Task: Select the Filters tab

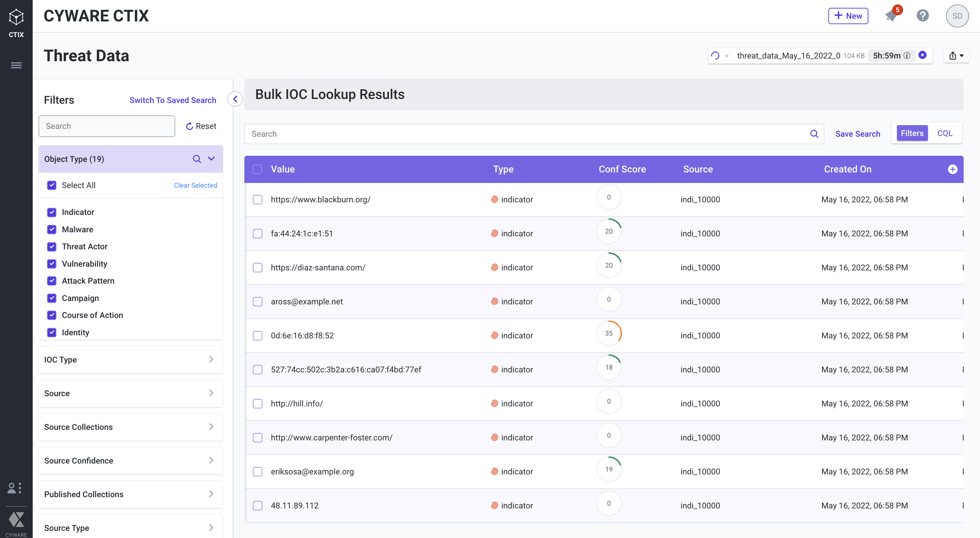Action: [x=912, y=133]
